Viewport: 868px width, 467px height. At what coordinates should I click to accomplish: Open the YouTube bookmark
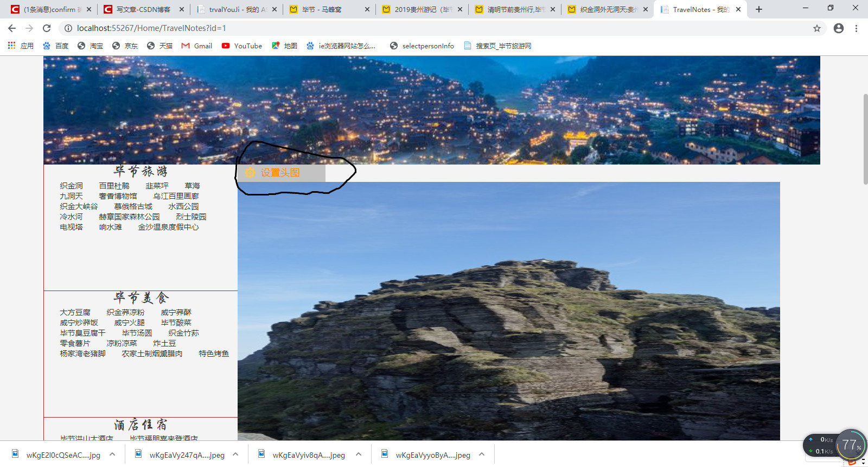pos(242,46)
